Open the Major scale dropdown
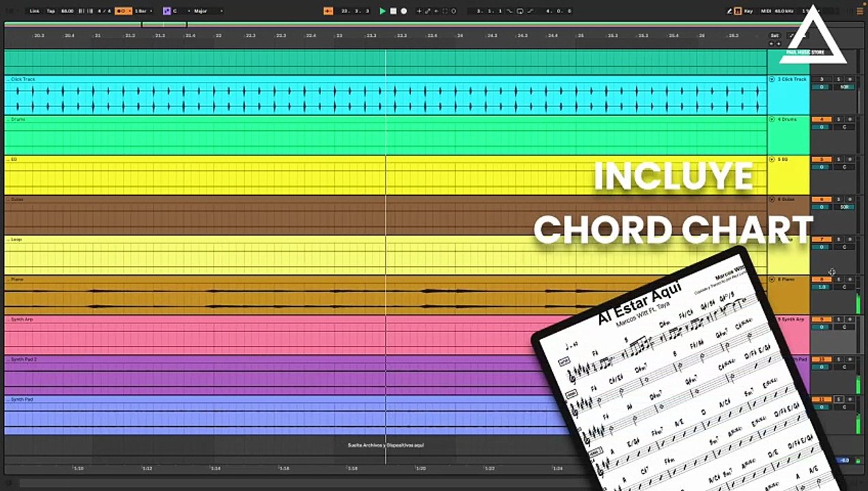Image resolution: width=868 pixels, height=491 pixels. point(208,11)
